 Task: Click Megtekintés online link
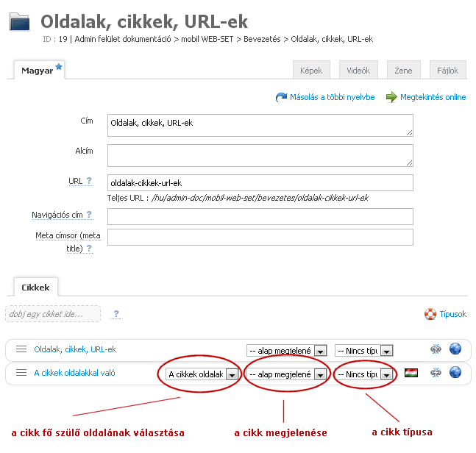coord(433,97)
